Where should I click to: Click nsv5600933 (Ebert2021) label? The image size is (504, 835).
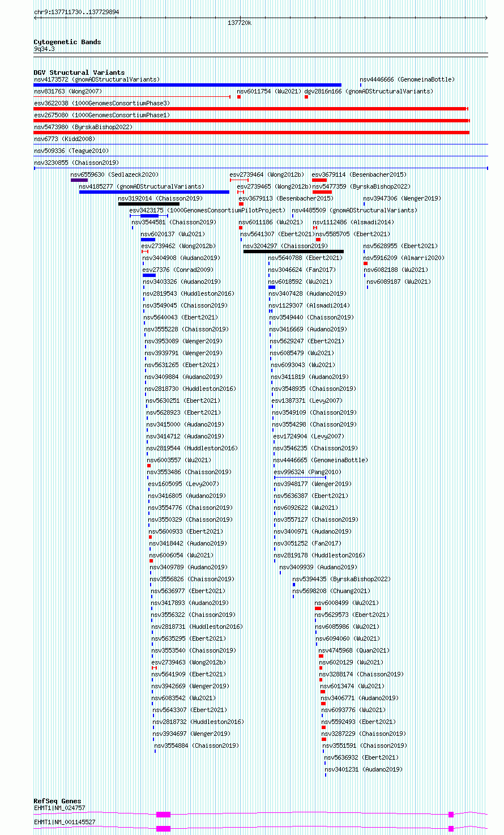(186, 532)
